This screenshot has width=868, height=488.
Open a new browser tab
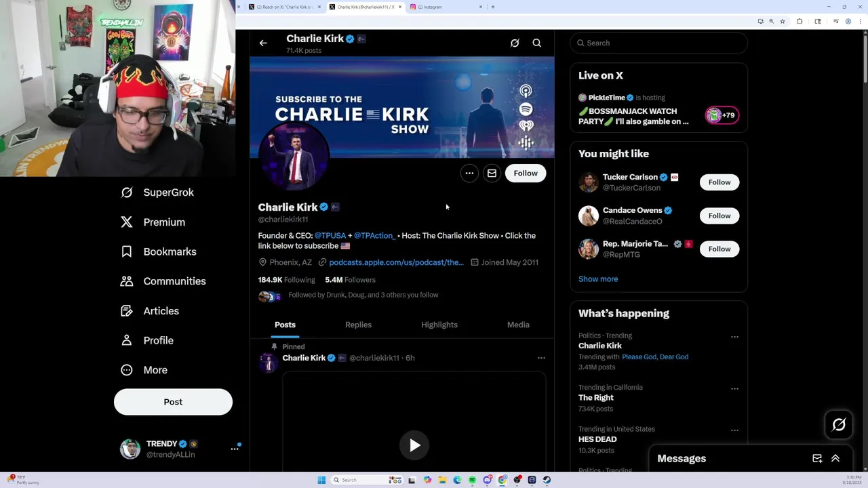493,7
